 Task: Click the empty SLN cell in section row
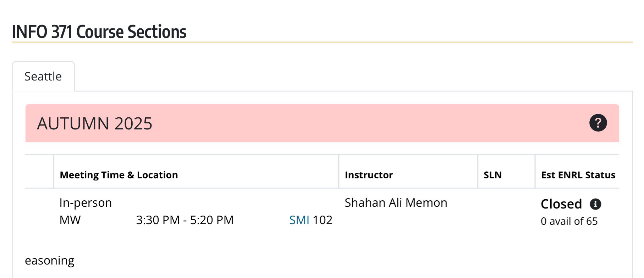[x=506, y=211]
